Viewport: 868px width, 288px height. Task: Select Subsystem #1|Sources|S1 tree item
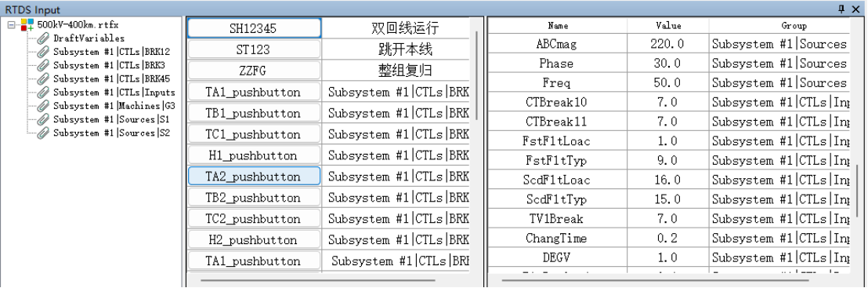[112, 120]
